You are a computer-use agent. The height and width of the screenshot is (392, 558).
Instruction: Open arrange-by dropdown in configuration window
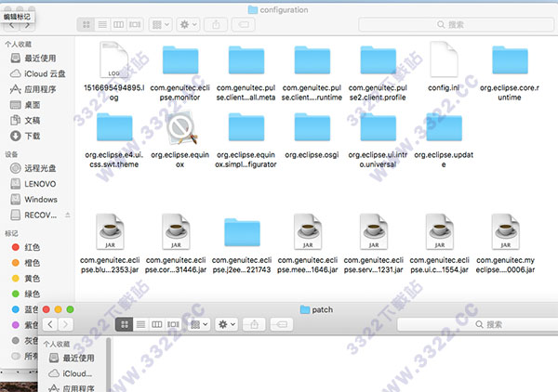pos(161,24)
